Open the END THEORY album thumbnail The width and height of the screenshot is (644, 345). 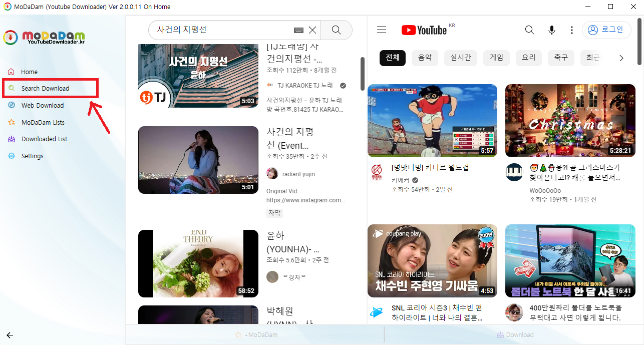coord(198,264)
